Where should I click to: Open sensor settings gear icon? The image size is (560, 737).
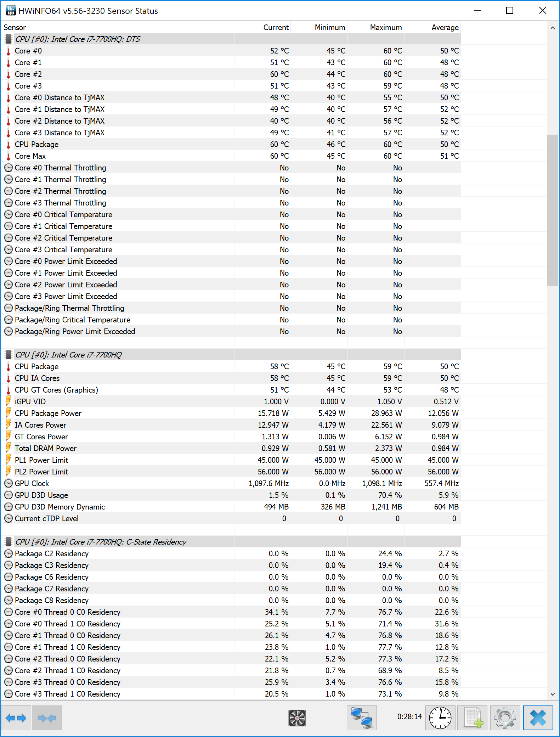point(505,718)
